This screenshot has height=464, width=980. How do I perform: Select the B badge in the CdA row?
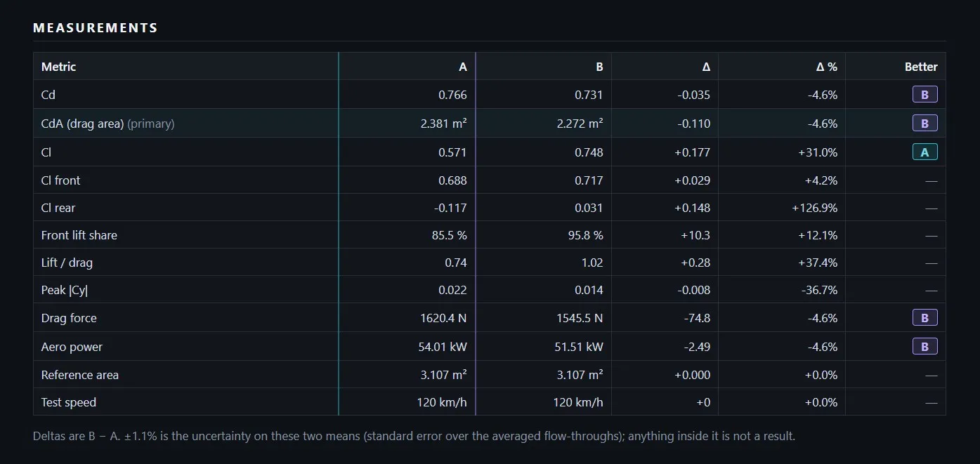pos(925,124)
